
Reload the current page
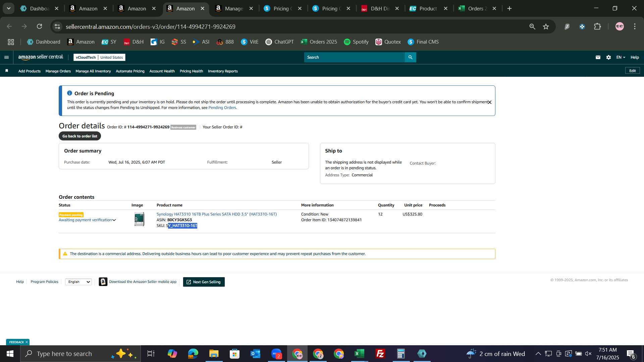click(x=40, y=26)
